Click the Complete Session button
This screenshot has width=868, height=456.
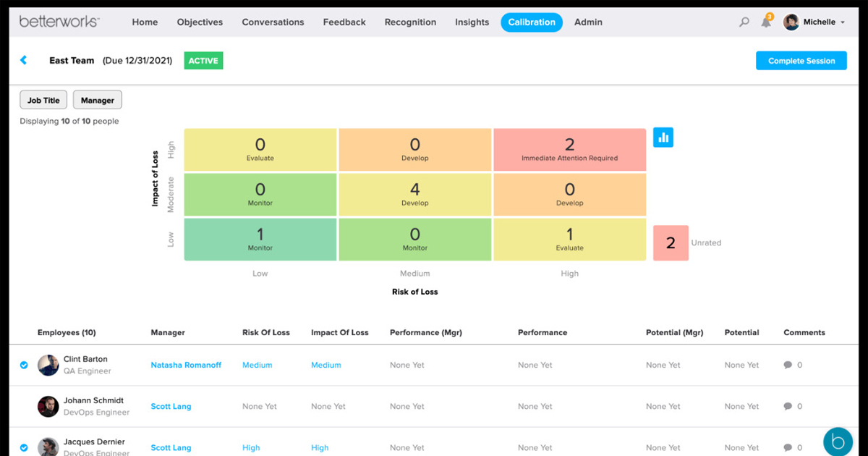pos(801,61)
